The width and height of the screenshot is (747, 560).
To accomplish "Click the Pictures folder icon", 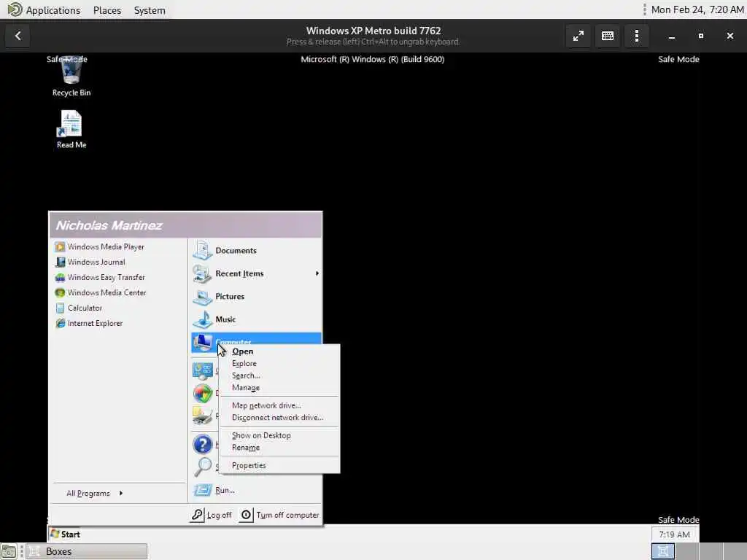I will click(203, 296).
